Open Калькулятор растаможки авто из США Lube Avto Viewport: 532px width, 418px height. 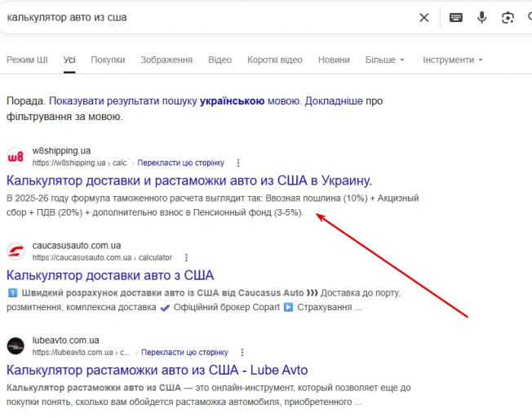click(157, 370)
